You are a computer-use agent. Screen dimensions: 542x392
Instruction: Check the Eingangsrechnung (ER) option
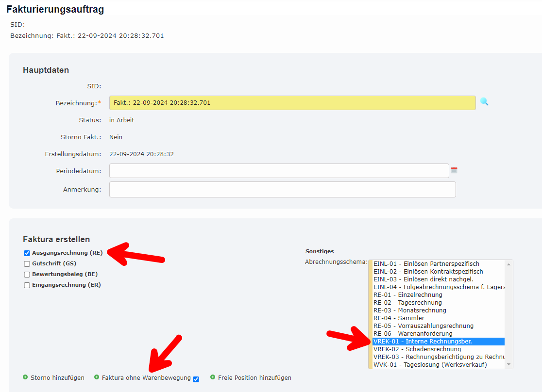click(x=27, y=285)
